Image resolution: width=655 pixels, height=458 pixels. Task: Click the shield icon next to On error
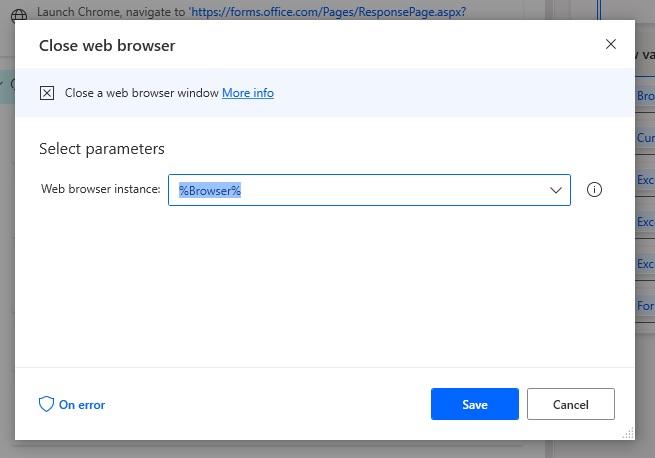46,404
